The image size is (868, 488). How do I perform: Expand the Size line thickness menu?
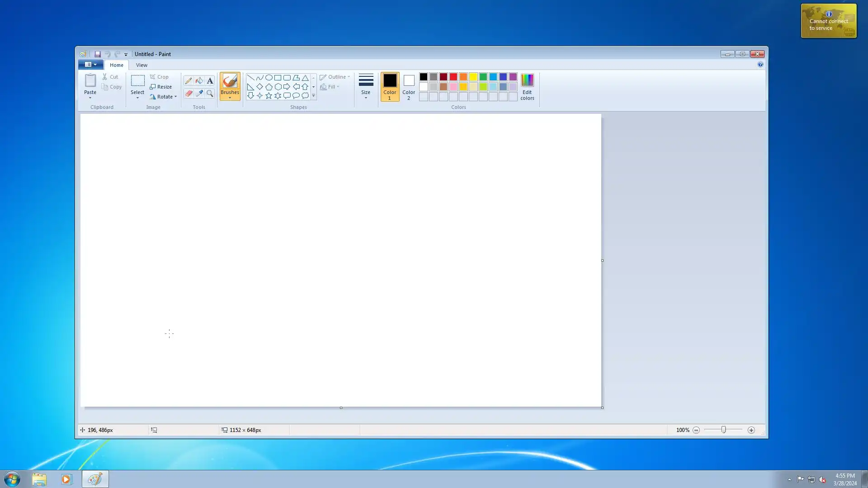click(x=366, y=86)
